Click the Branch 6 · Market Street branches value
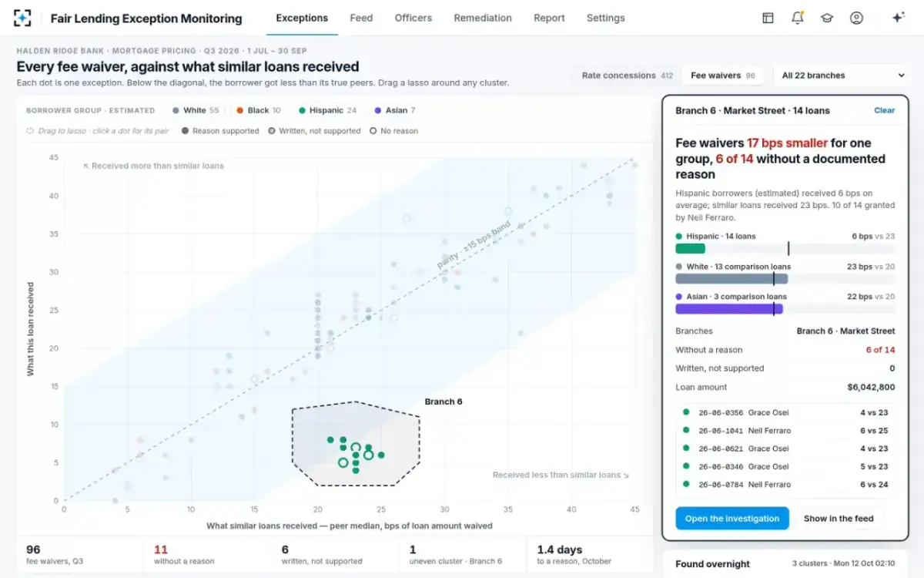The height and width of the screenshot is (578, 924). coord(845,331)
